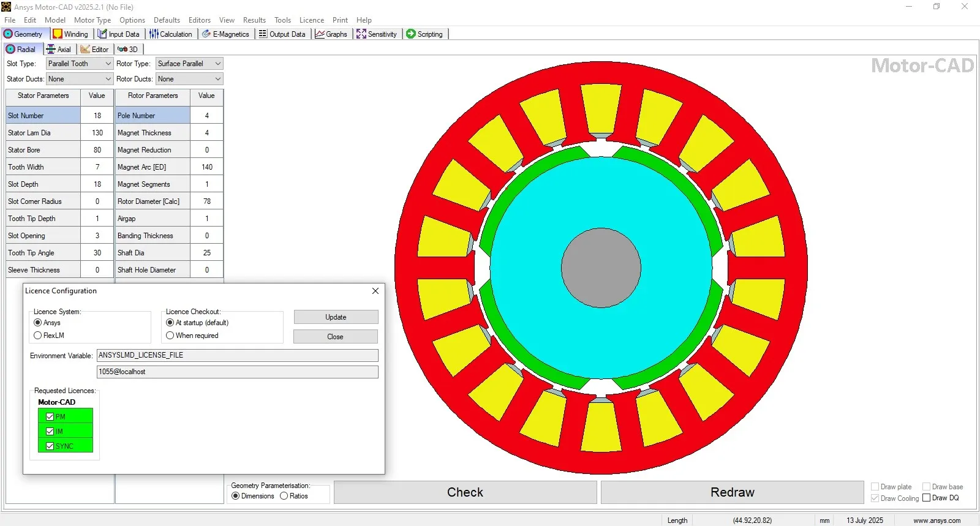Open the E-Magnetics tab icon
Image resolution: width=980 pixels, height=526 pixels.
coord(206,34)
